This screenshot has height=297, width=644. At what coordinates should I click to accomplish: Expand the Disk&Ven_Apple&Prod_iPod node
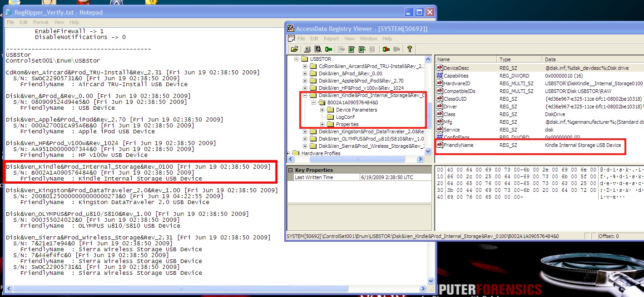coord(305,81)
